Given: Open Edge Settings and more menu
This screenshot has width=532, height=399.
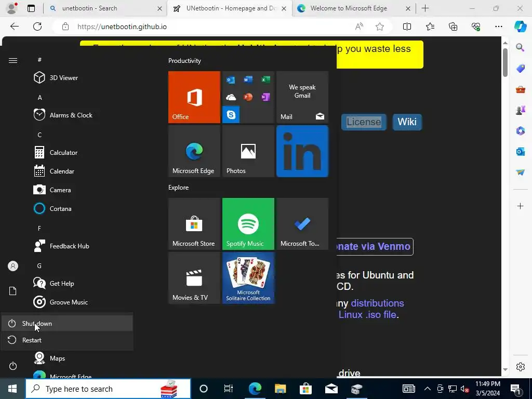Looking at the screenshot, I should pyautogui.click(x=498, y=26).
